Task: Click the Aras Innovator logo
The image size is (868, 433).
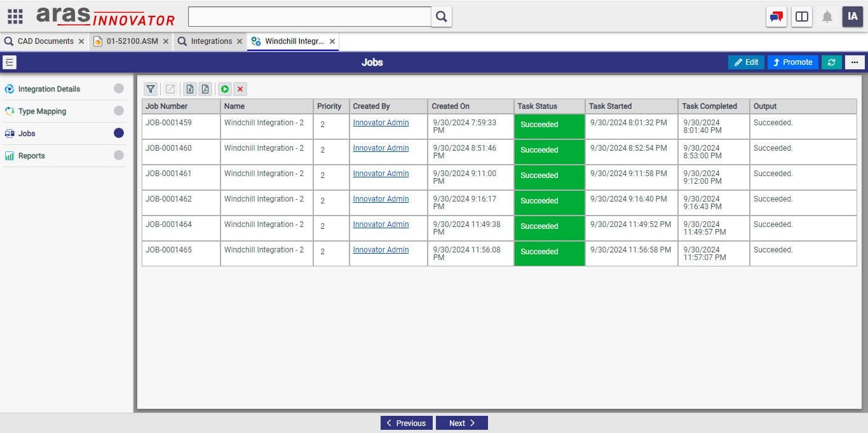Action: click(105, 17)
